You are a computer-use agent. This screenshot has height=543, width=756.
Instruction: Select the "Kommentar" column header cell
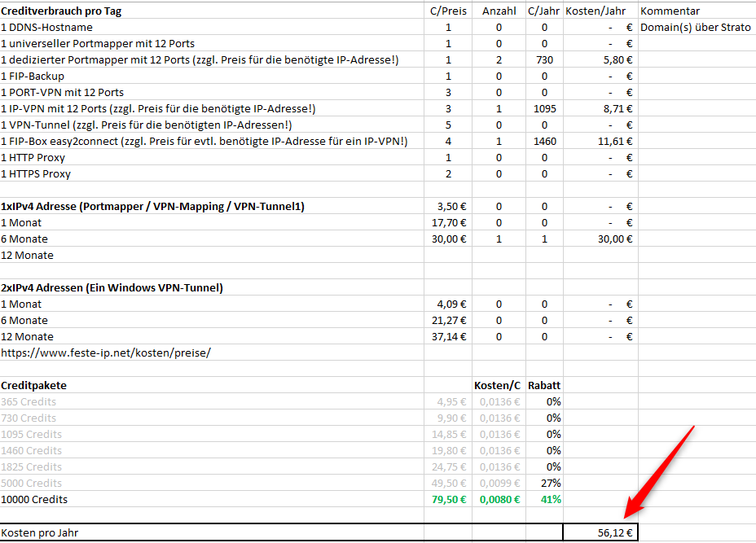[670, 11]
